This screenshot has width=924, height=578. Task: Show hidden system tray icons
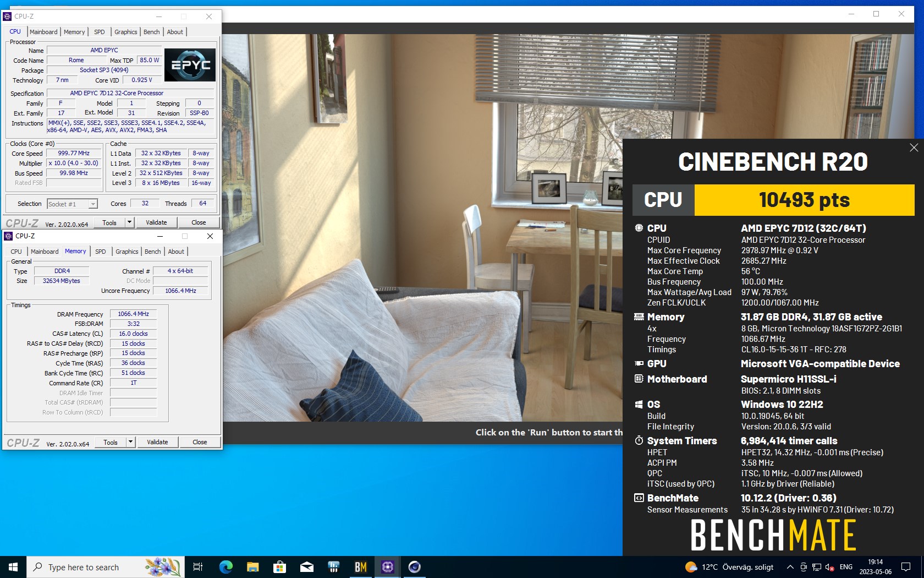790,567
